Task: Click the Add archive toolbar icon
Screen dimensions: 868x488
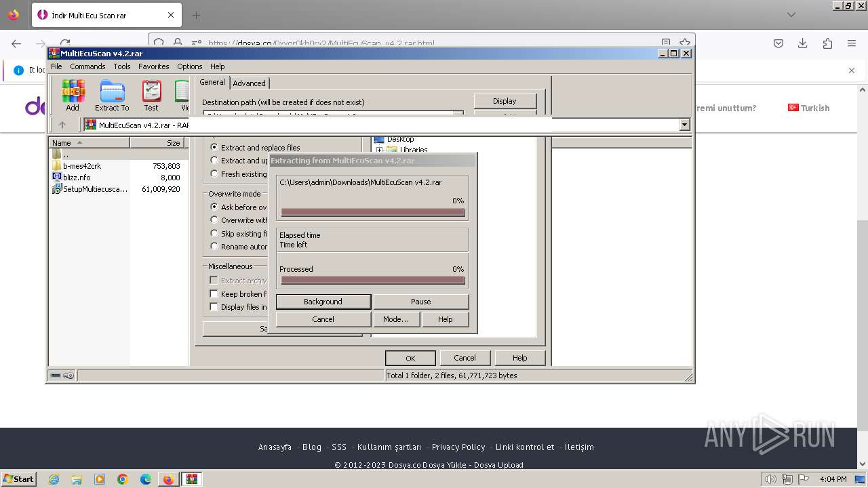Action: point(73,96)
